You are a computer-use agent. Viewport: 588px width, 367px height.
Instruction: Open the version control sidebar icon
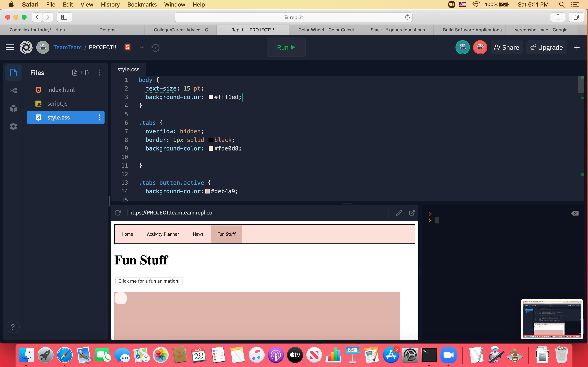[13, 91]
